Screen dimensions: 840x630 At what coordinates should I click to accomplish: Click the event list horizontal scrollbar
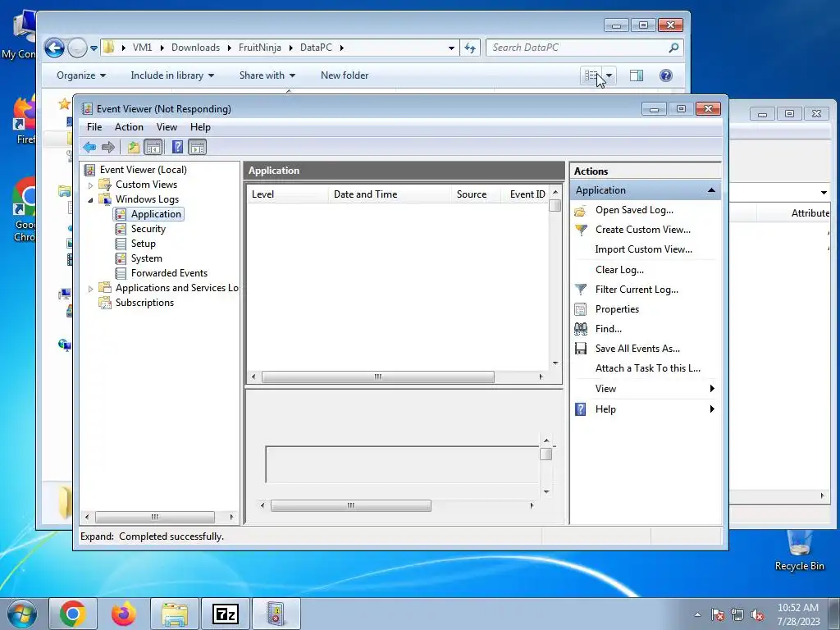377,377
